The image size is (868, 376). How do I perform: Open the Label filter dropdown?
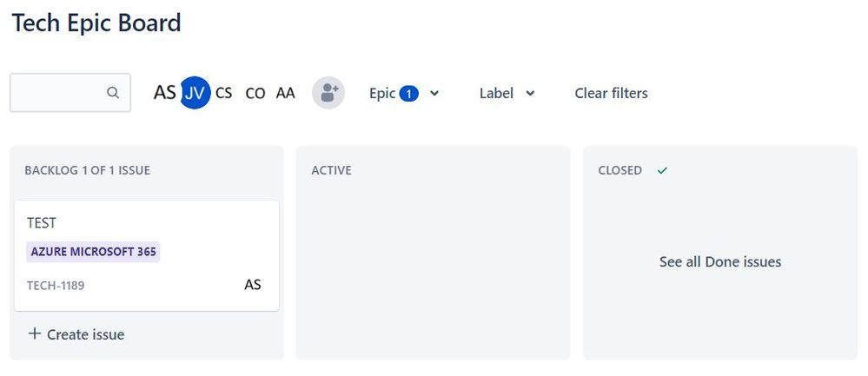[x=507, y=94]
